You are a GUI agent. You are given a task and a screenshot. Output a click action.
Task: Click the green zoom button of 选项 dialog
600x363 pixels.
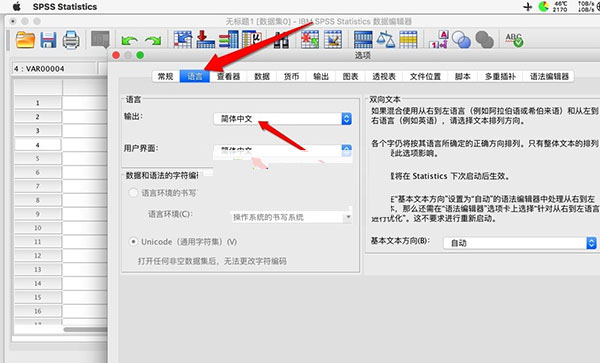[140, 55]
